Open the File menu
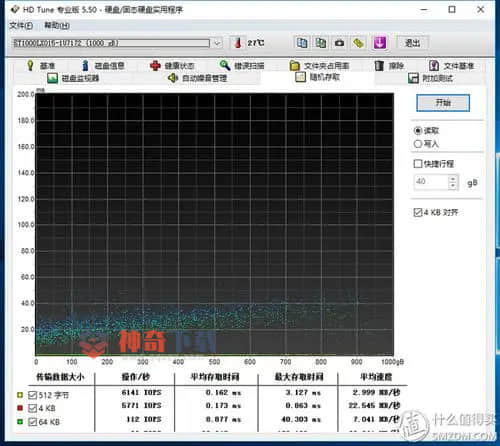 (x=21, y=26)
